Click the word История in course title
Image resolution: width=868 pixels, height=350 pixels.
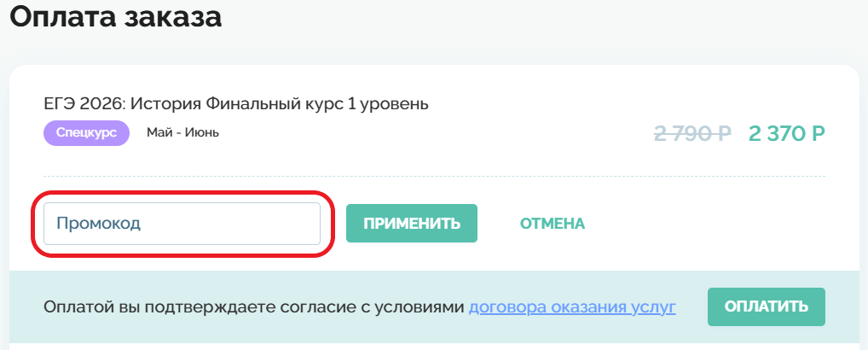167,105
